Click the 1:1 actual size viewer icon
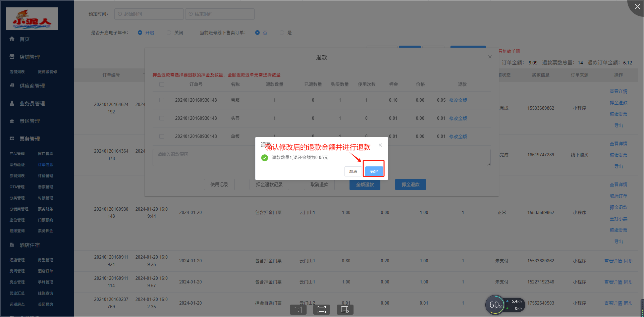This screenshot has height=317, width=644. click(298, 309)
